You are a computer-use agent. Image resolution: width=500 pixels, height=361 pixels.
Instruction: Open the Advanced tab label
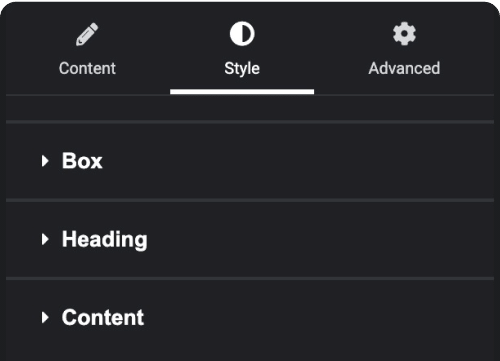(x=404, y=68)
